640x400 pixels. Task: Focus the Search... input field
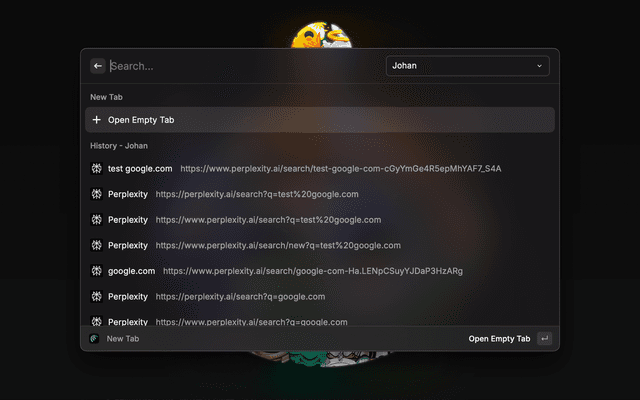(240, 66)
